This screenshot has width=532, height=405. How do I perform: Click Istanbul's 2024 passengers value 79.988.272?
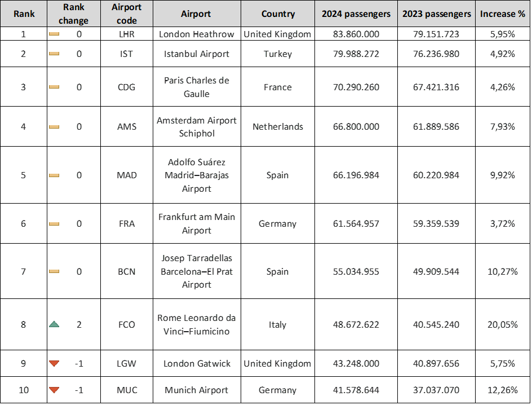(x=356, y=54)
